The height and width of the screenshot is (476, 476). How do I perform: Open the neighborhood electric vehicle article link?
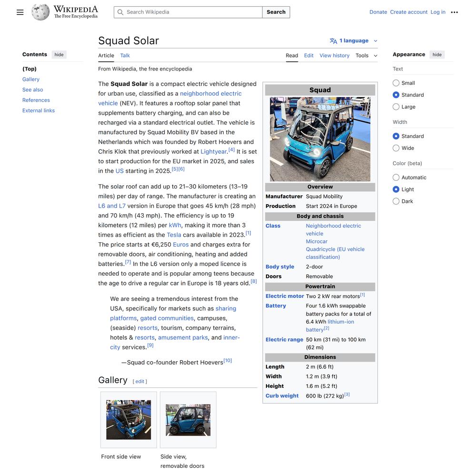[x=211, y=93]
